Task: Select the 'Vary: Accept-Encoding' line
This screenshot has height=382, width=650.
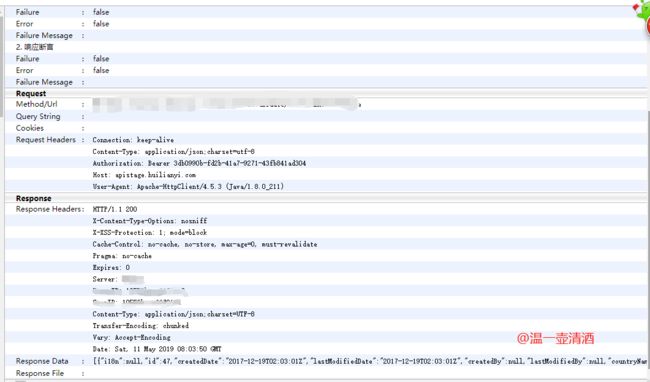Action: tap(131, 337)
